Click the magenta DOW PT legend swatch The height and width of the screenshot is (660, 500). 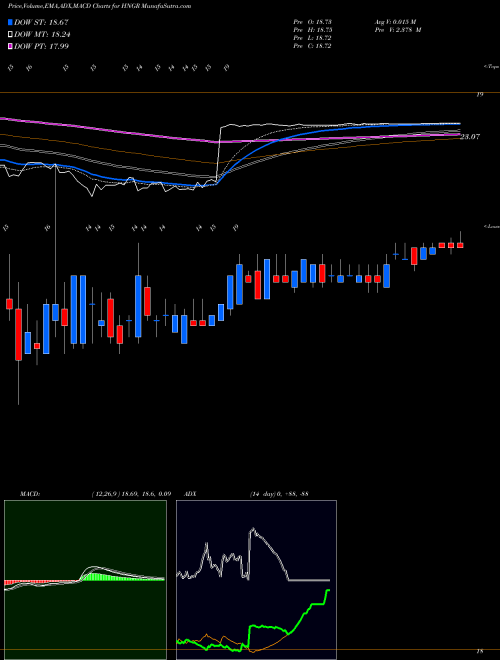pos(11,46)
